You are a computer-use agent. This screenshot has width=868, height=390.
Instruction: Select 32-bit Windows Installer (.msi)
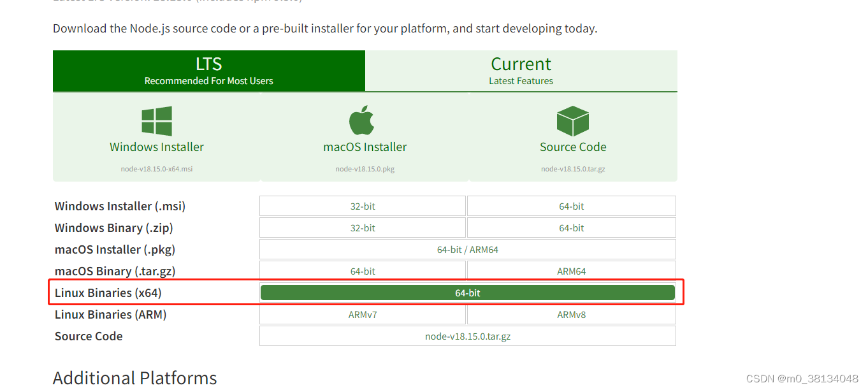363,206
